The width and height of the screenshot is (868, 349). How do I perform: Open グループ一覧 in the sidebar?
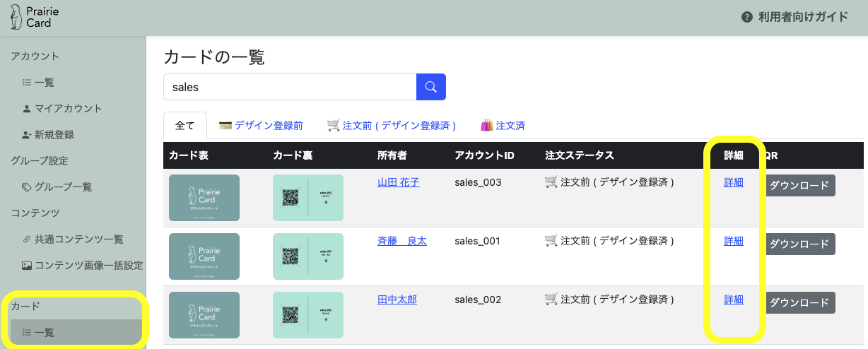(x=63, y=187)
